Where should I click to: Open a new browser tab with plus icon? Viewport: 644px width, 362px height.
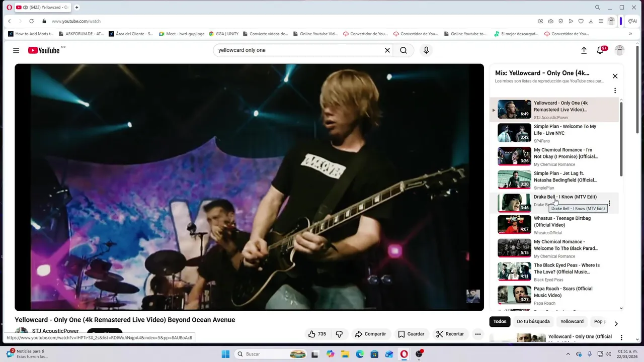[x=76, y=8]
